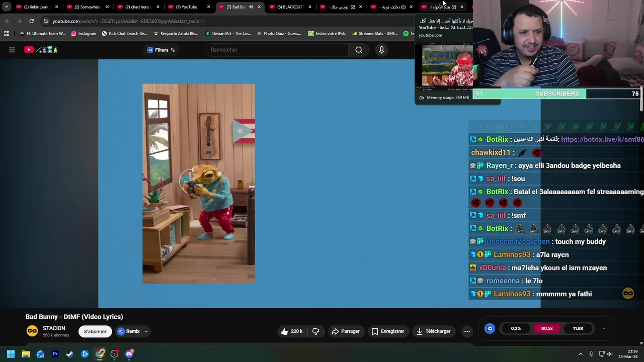This screenshot has width=644, height=362.
Task: Click the S'abonner subscribe button
Action: click(95, 331)
